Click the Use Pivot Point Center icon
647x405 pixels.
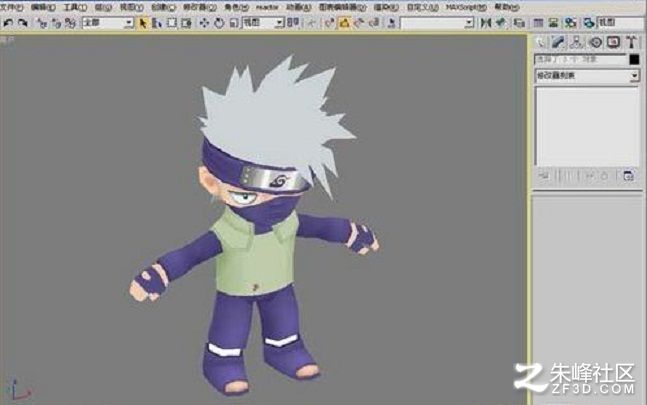pos(293,23)
